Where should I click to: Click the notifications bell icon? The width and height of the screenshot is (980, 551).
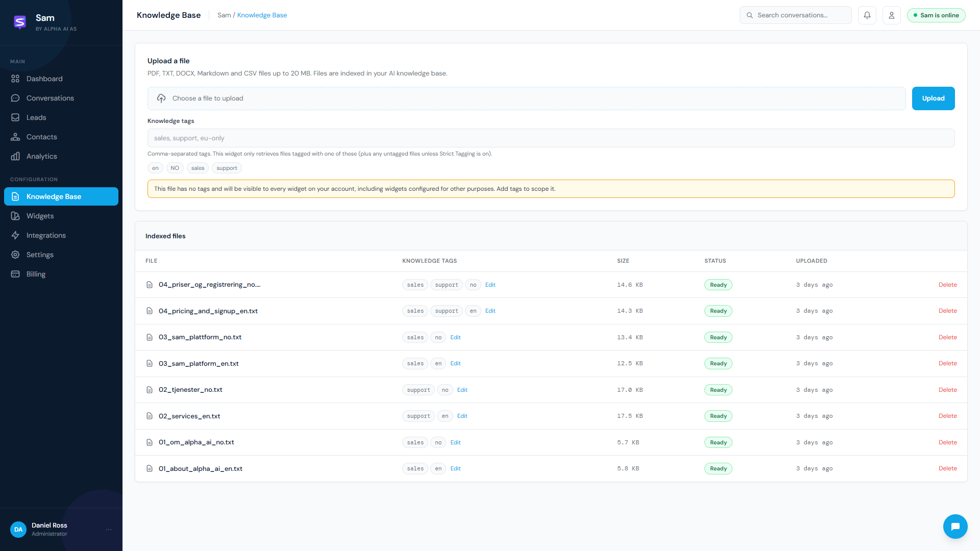pos(867,15)
